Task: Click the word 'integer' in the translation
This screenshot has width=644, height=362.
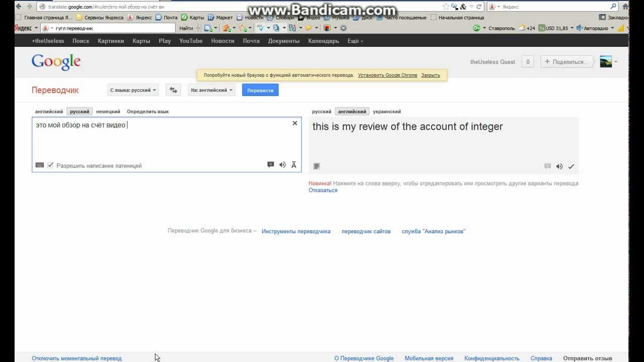Action: click(x=487, y=127)
